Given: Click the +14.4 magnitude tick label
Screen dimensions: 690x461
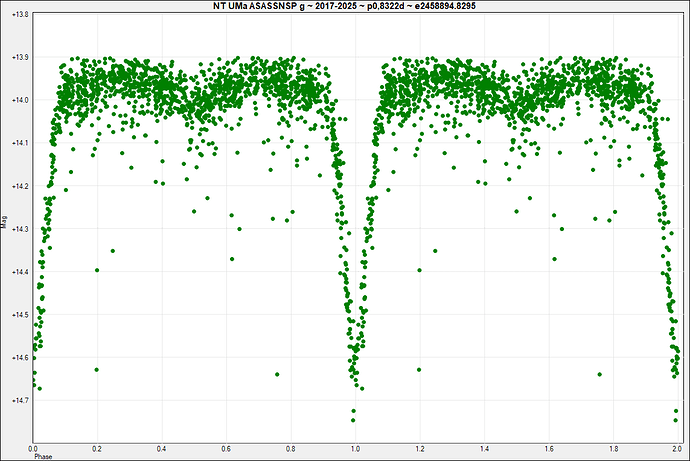Looking at the screenshot, I should pos(20,272).
